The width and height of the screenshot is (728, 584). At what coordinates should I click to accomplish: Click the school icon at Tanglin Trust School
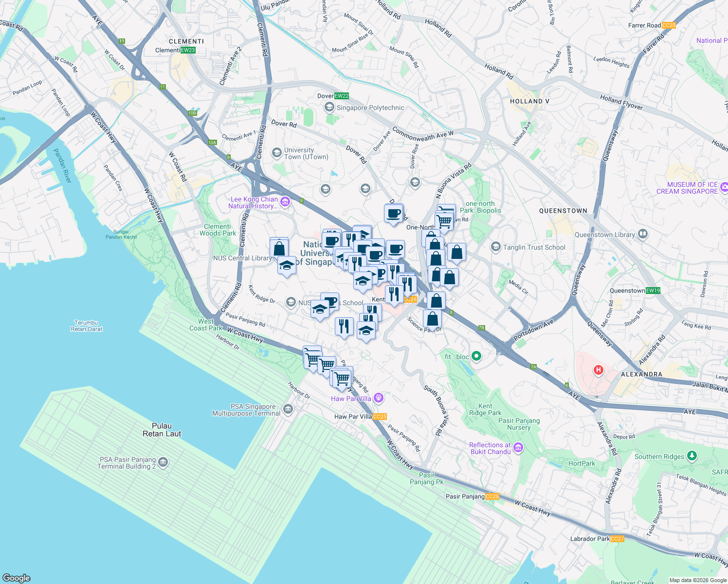pos(495,247)
